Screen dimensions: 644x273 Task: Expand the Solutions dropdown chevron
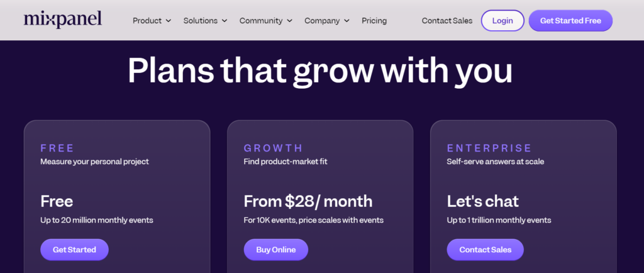pyautogui.click(x=223, y=21)
